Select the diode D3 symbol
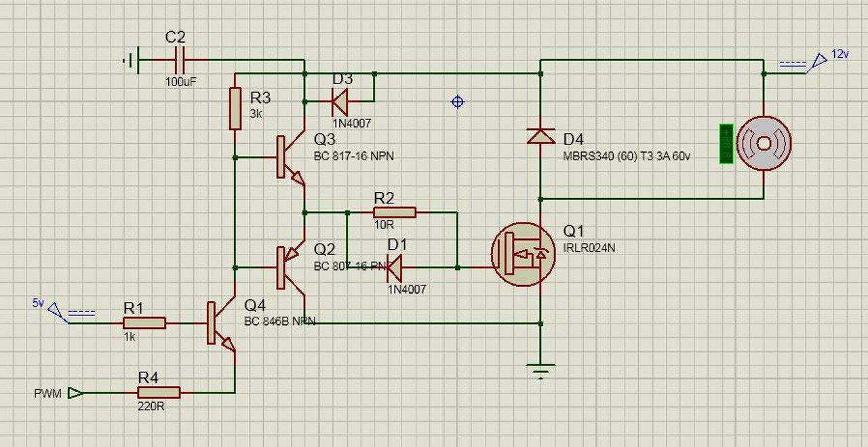 [339, 102]
